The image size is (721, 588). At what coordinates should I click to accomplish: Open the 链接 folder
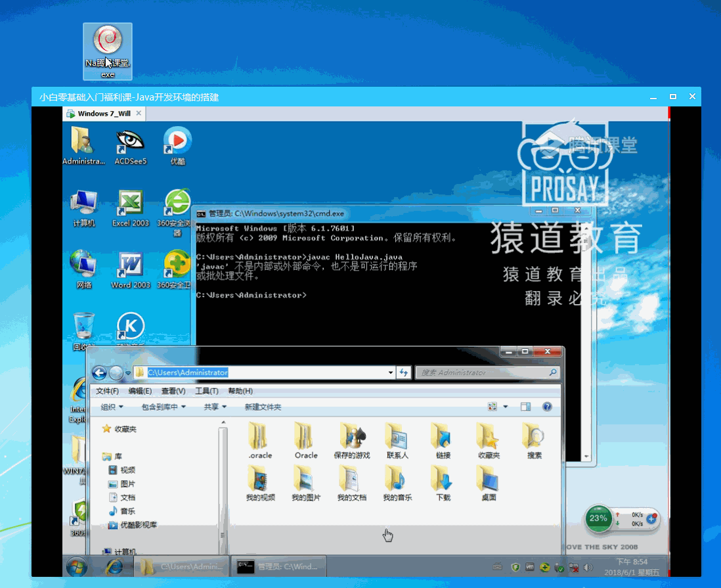443,440
